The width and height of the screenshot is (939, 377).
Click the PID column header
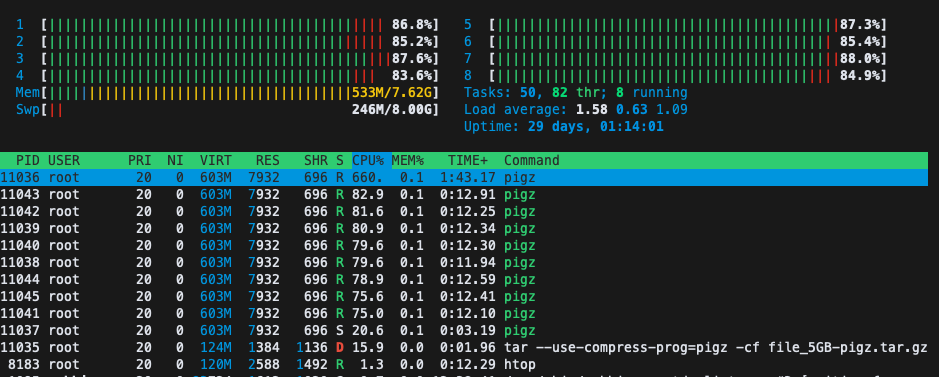28,160
